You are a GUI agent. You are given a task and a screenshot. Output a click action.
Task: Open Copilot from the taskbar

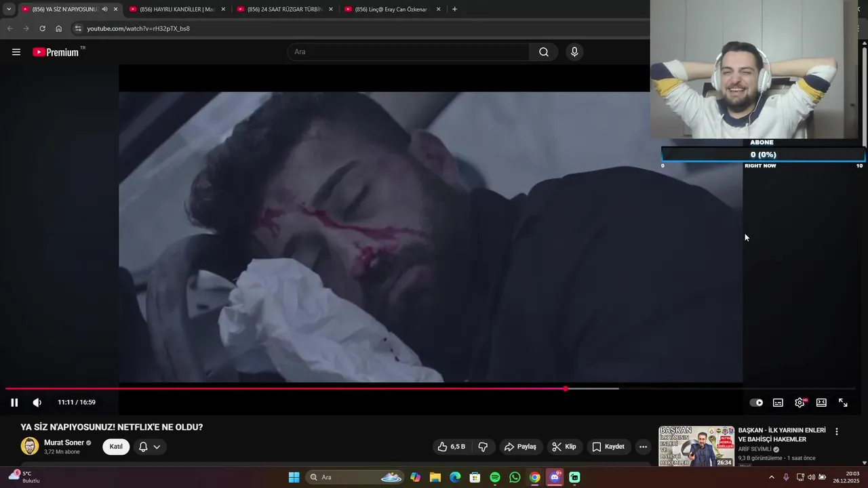pyautogui.click(x=415, y=477)
